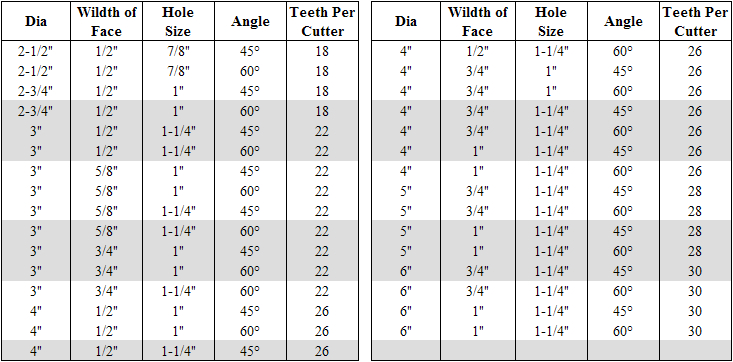
Task: Click the empty shaded Dia cell at bottom right table
Action: (x=406, y=351)
